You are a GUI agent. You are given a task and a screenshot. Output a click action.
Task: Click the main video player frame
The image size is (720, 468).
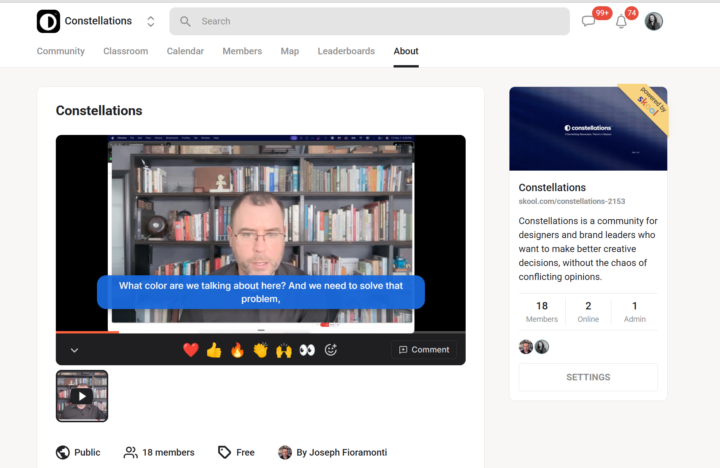click(261, 233)
